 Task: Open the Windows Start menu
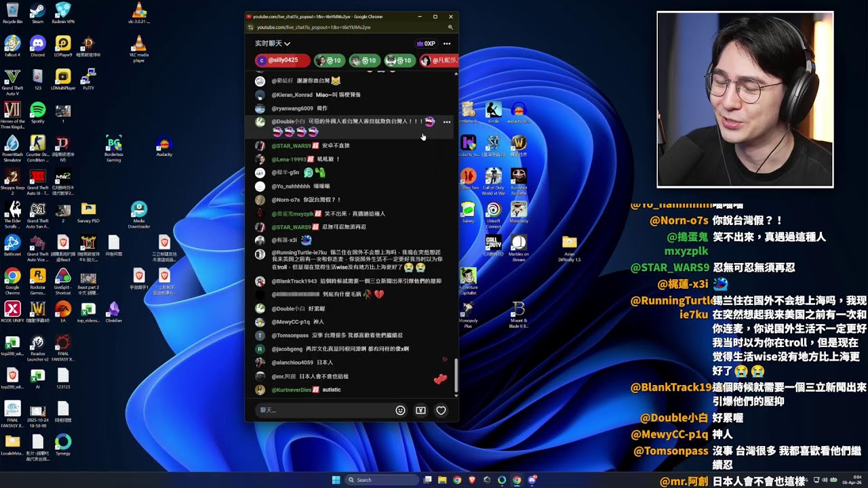[x=336, y=480]
